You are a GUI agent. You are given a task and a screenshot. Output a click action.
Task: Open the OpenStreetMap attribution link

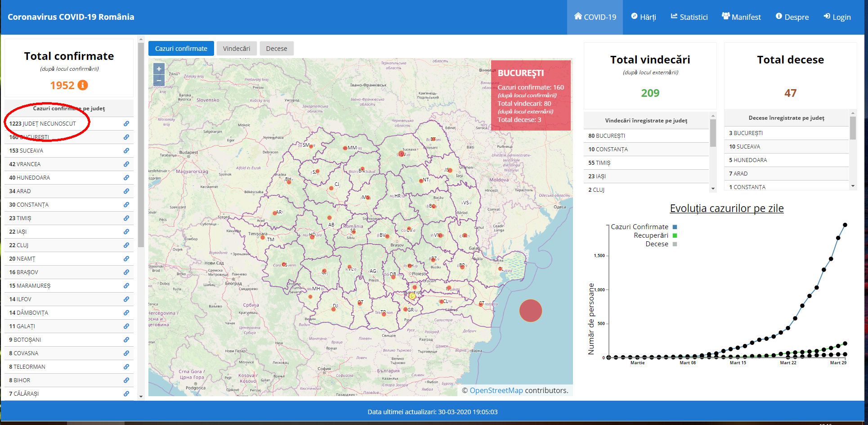coord(496,390)
